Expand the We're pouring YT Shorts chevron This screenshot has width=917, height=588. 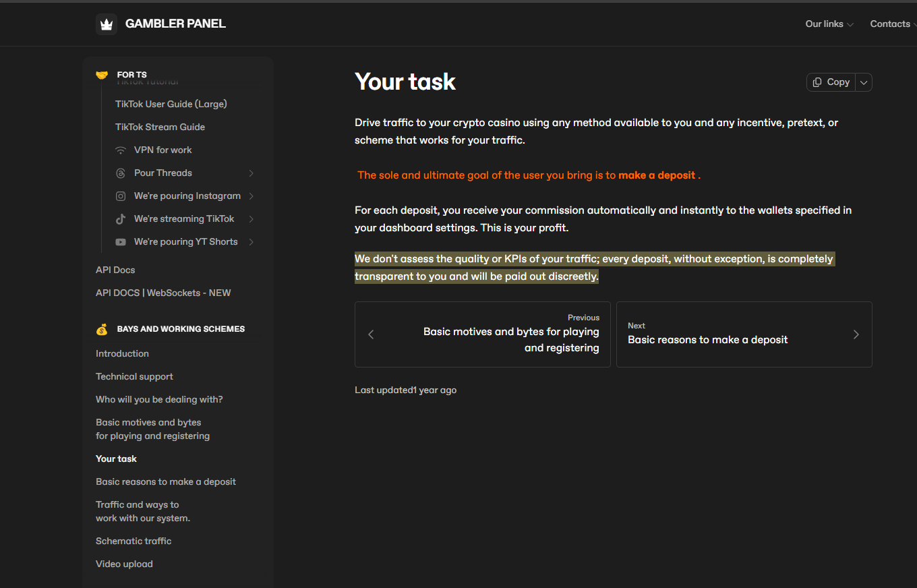click(x=251, y=242)
